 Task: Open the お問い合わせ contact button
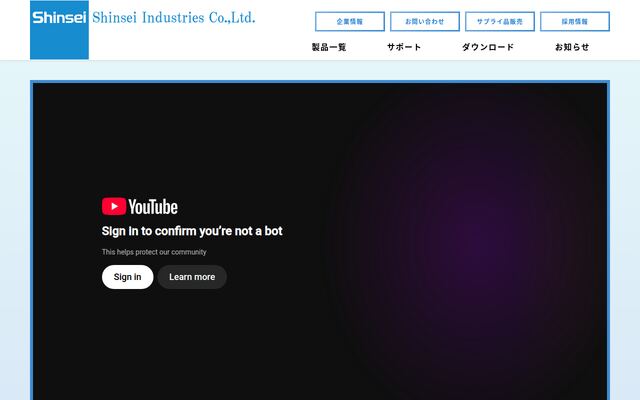click(425, 22)
